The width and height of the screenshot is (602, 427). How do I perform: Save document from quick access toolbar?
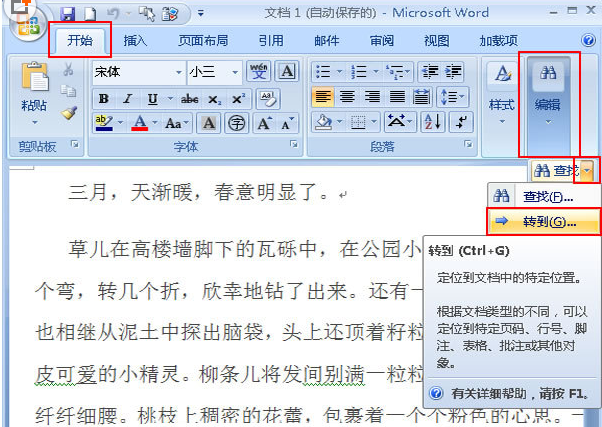point(67,14)
